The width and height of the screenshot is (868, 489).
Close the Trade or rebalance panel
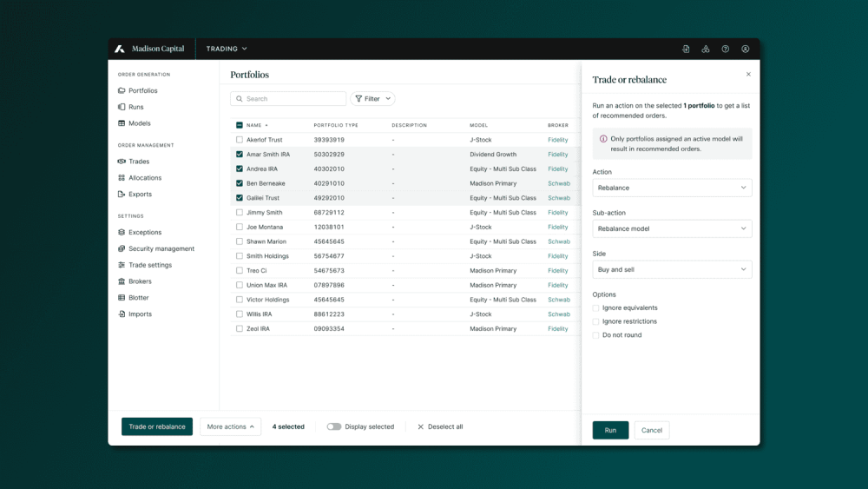point(748,74)
